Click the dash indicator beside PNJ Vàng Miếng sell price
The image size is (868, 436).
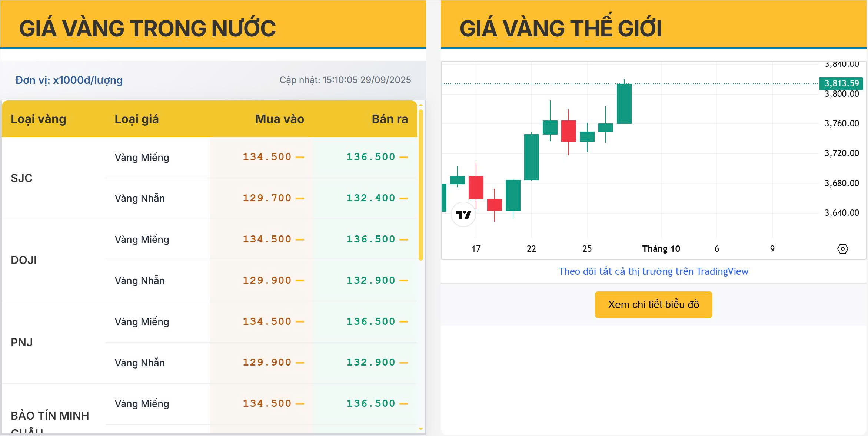404,322
